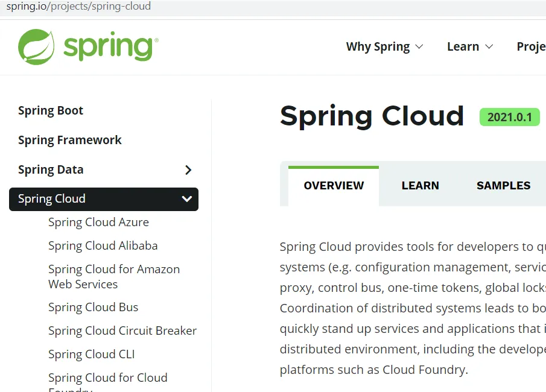Open the Learn navigation menu
The width and height of the screenshot is (546, 392).
pos(470,46)
